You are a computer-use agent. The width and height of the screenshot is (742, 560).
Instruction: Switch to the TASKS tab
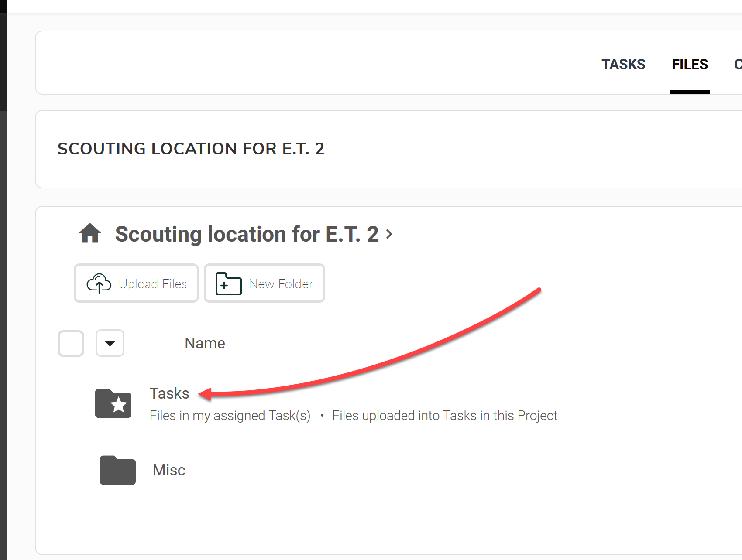pyautogui.click(x=623, y=65)
